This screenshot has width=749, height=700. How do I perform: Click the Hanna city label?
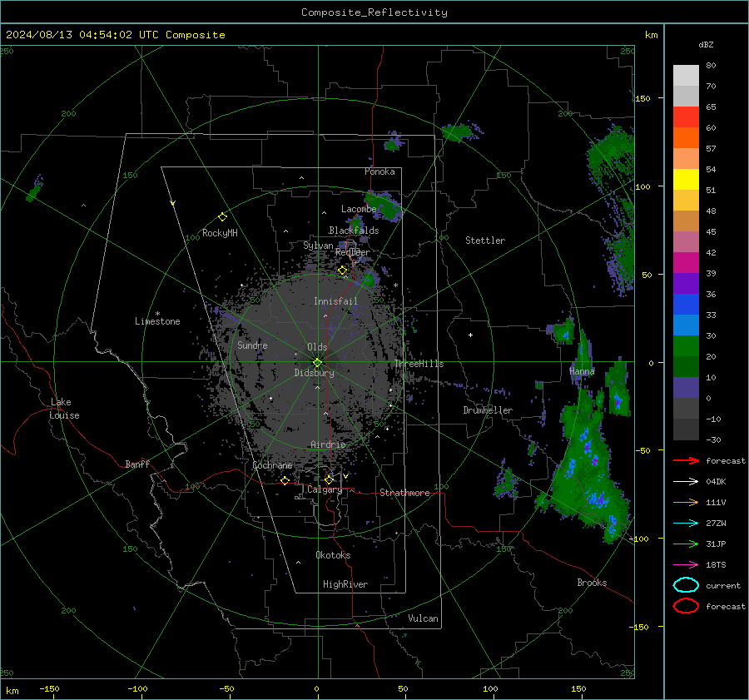tap(582, 370)
